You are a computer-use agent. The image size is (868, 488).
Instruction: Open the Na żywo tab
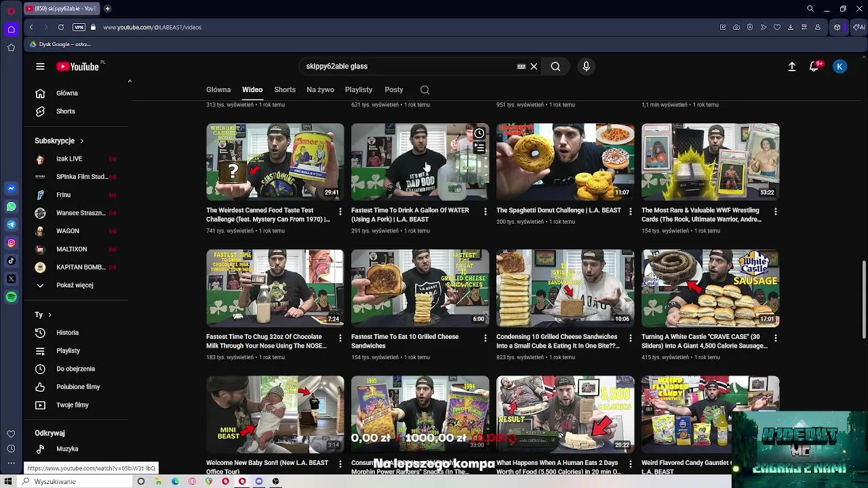coord(320,89)
